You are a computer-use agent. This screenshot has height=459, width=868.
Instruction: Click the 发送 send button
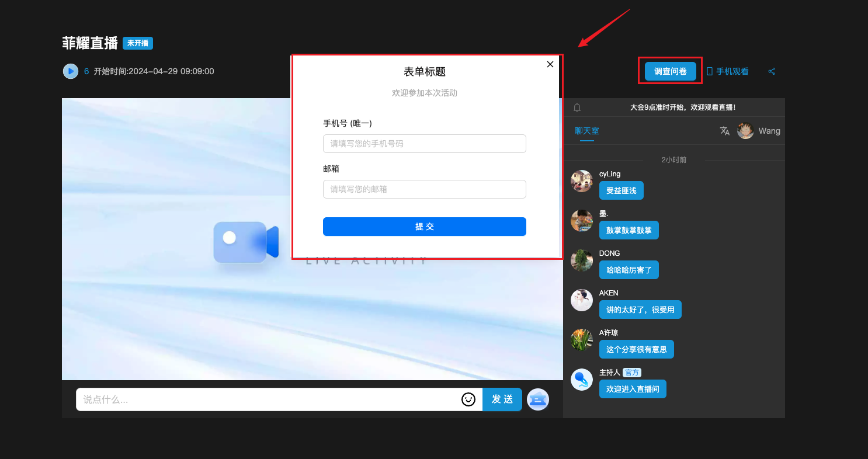pyautogui.click(x=502, y=399)
